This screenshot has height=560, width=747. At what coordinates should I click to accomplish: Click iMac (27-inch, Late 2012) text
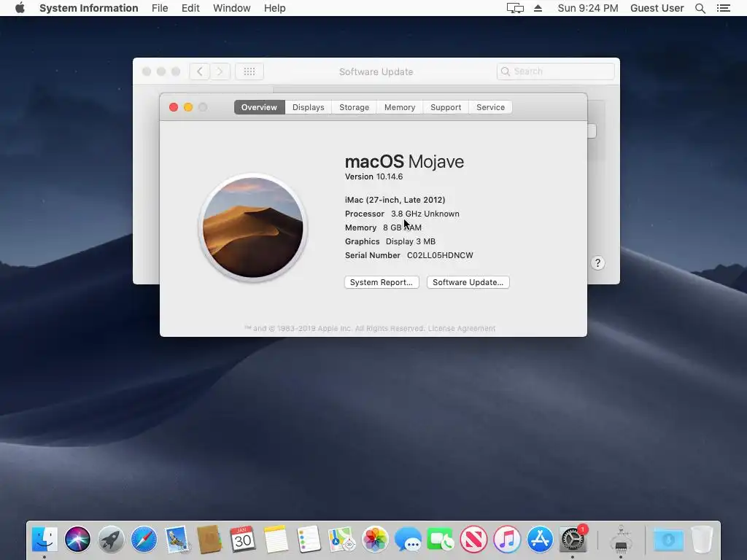(x=395, y=200)
